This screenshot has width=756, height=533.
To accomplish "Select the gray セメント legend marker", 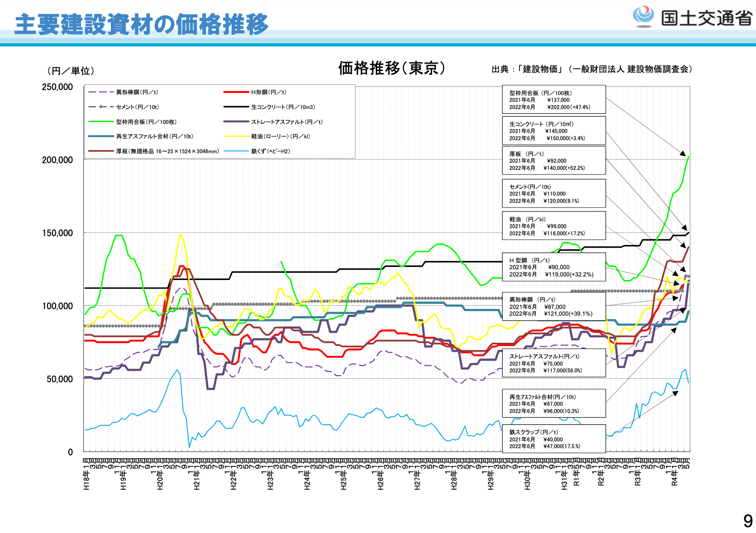I will point(101,107).
